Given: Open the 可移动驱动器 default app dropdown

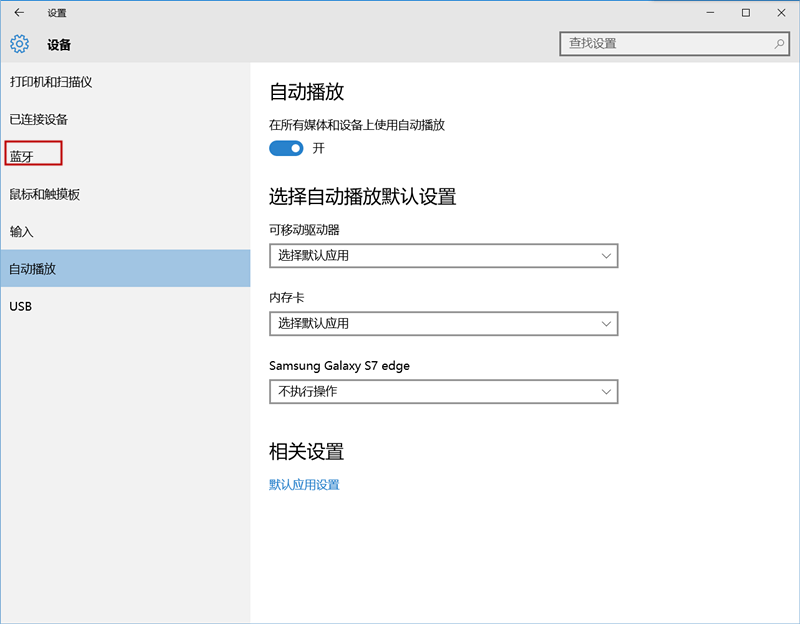Looking at the screenshot, I should [x=443, y=256].
